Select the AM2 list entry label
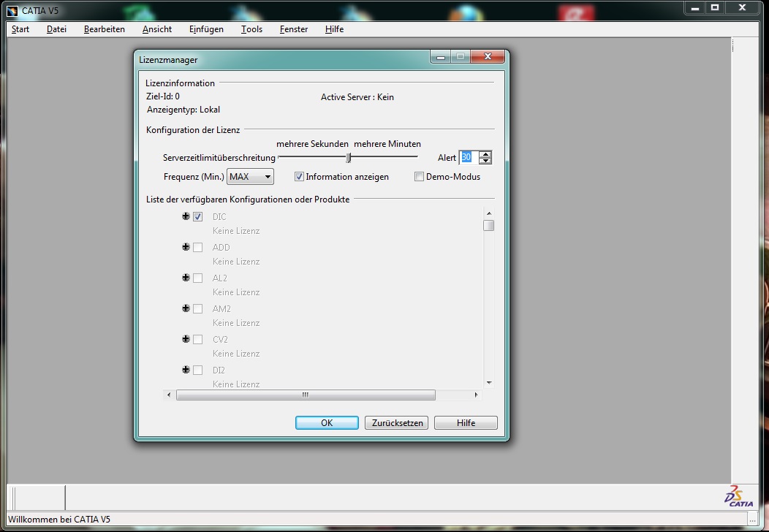 pos(221,309)
